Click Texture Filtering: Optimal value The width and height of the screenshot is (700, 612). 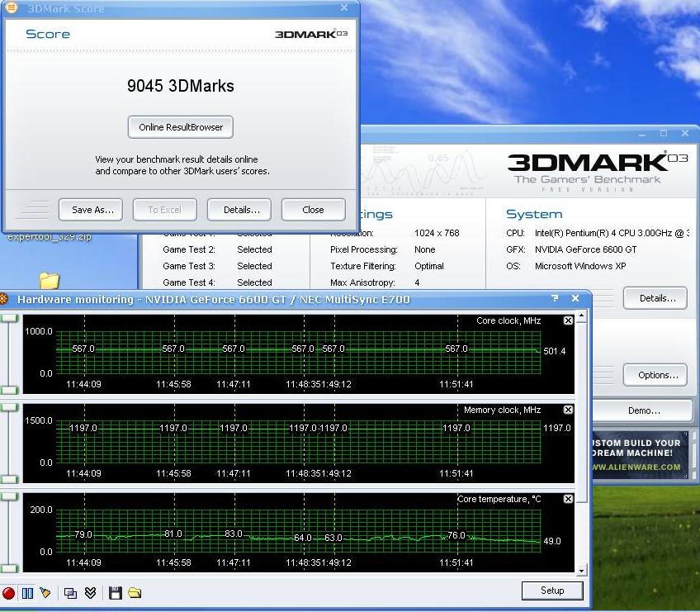click(429, 266)
